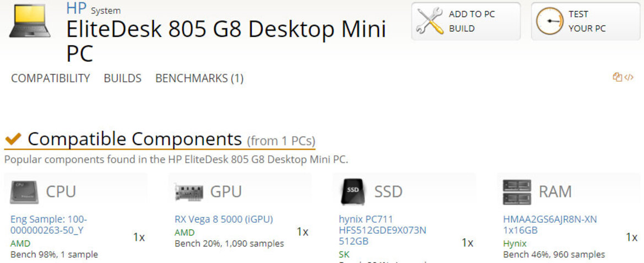The image size is (644, 263).
Task: Click the CPU chip icon
Action: [24, 192]
